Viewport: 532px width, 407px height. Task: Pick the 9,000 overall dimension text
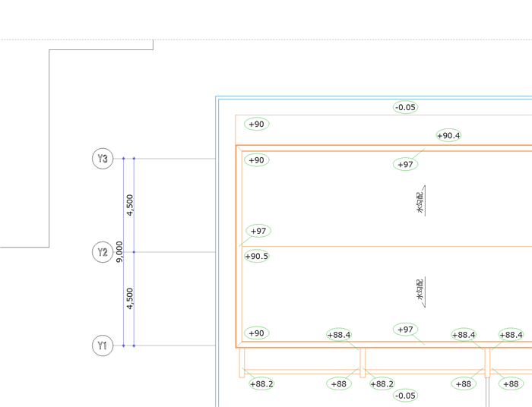coord(119,252)
